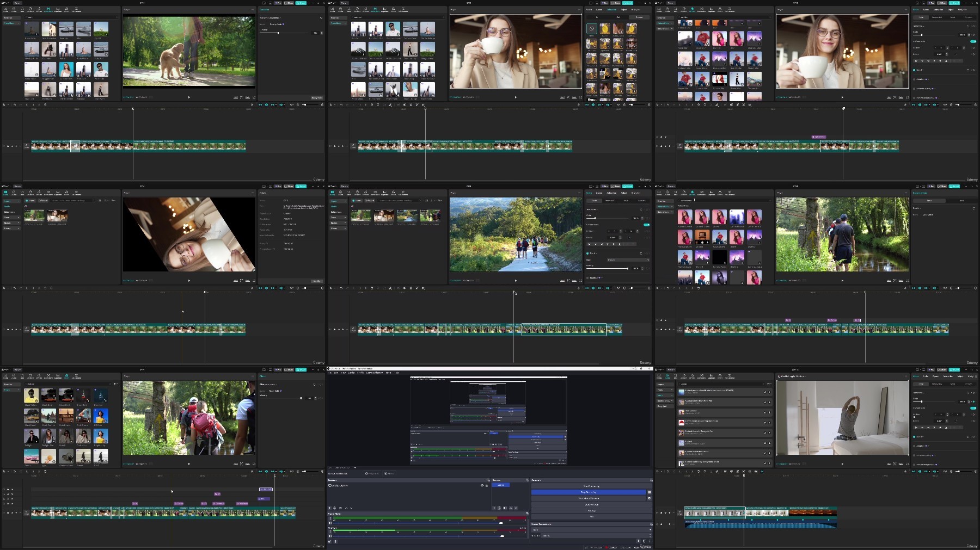Expand Sound effects category in bedroom-preview audio sidebar
The height and width of the screenshot is (550, 980).
tap(665, 401)
